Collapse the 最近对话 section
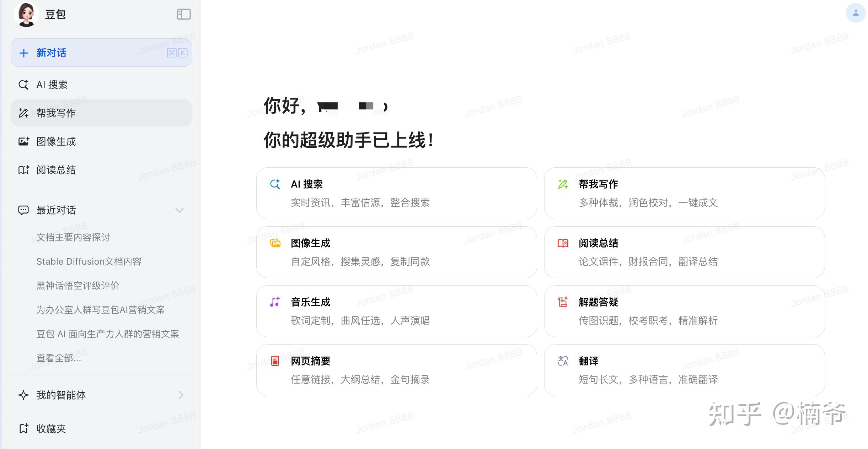This screenshot has height=449, width=868. 180,210
